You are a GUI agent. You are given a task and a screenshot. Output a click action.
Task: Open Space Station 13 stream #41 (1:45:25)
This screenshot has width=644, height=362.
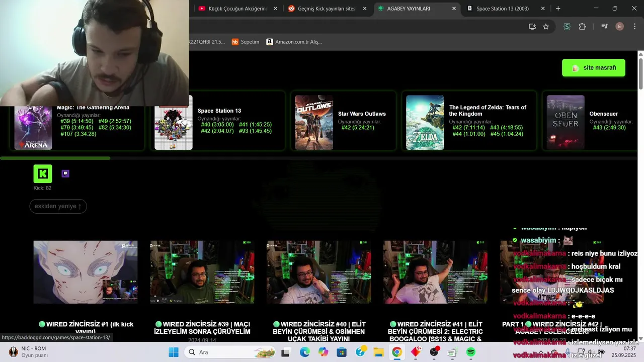pyautogui.click(x=255, y=125)
